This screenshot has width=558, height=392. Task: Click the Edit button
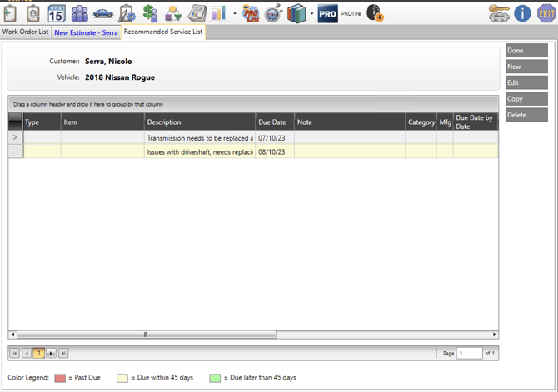click(x=526, y=82)
